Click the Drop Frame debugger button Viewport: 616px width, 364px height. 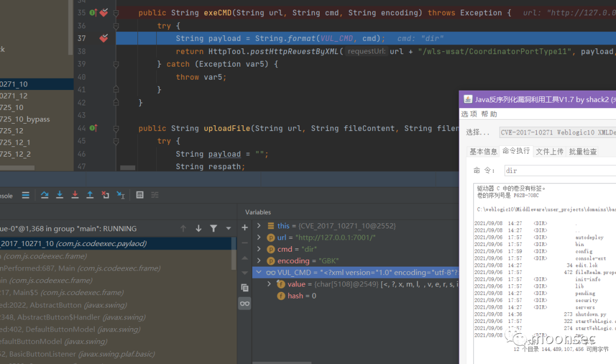click(106, 195)
